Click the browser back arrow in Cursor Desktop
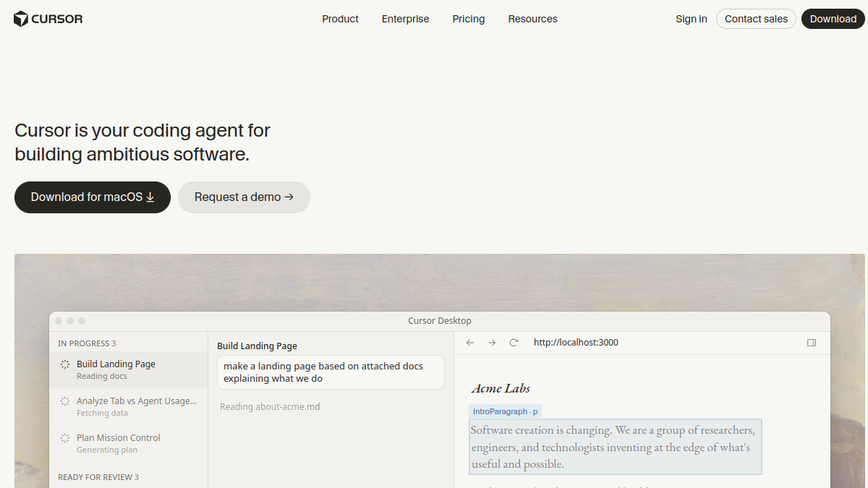The image size is (868, 488). coord(470,343)
